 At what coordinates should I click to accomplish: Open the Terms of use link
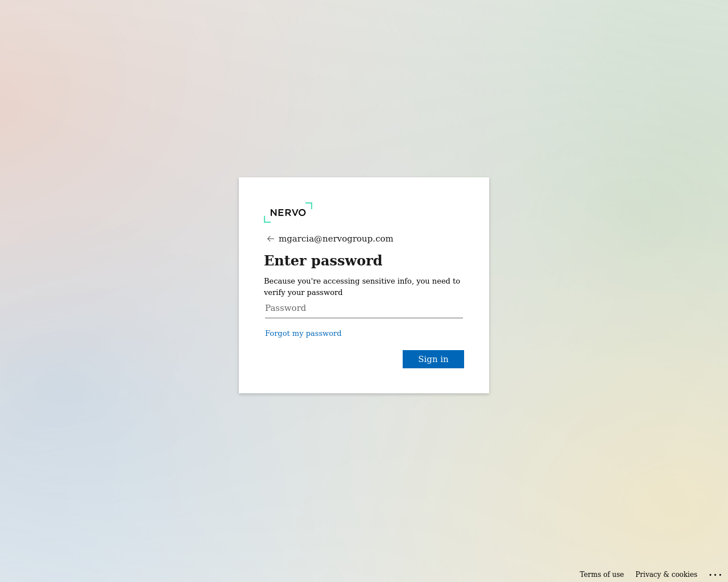click(602, 575)
